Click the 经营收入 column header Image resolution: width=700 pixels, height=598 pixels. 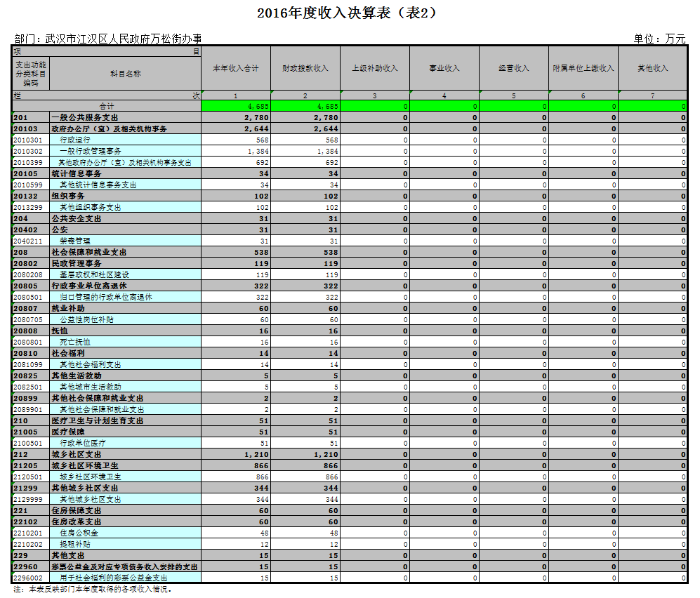514,69
